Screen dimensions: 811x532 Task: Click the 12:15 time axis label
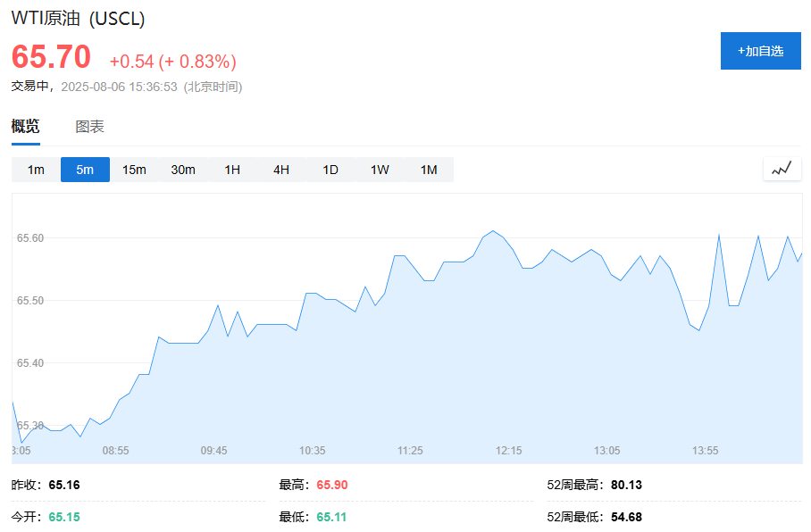click(508, 451)
